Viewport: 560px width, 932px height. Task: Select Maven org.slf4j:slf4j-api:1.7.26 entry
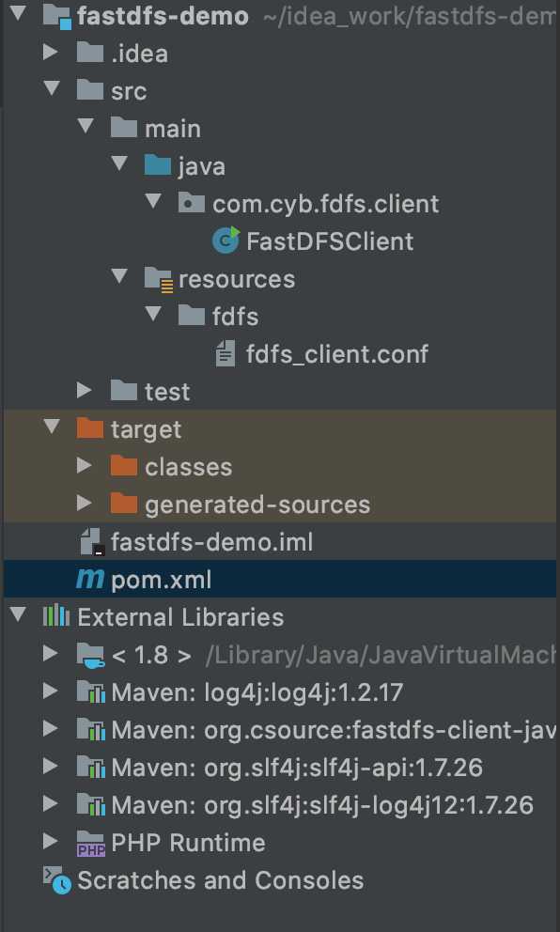pos(297,767)
